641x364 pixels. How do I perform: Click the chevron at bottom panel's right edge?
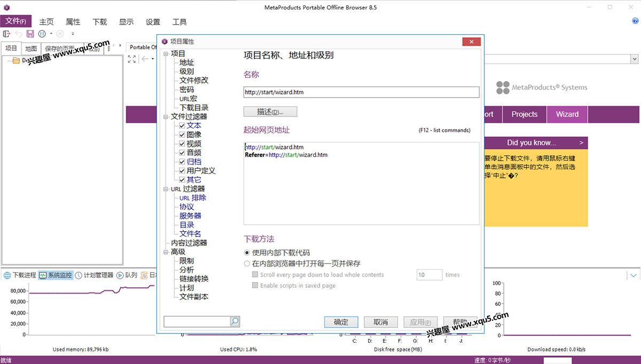[634, 275]
